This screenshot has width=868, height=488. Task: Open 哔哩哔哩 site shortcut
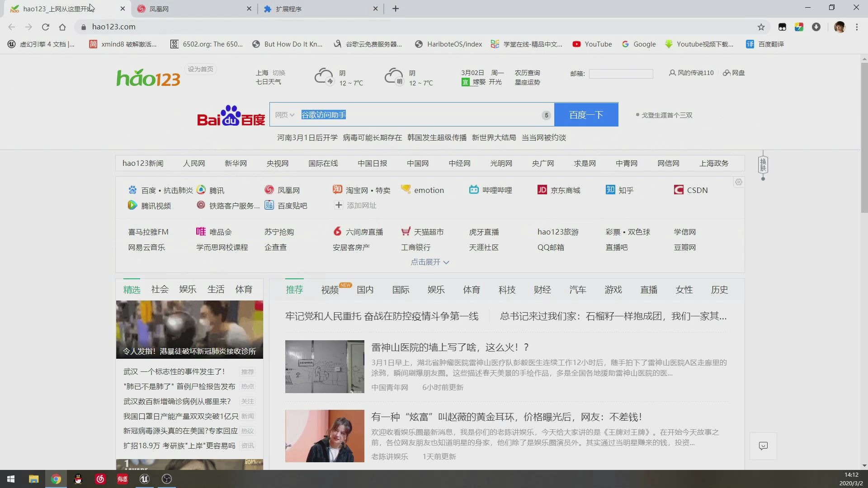pos(491,190)
